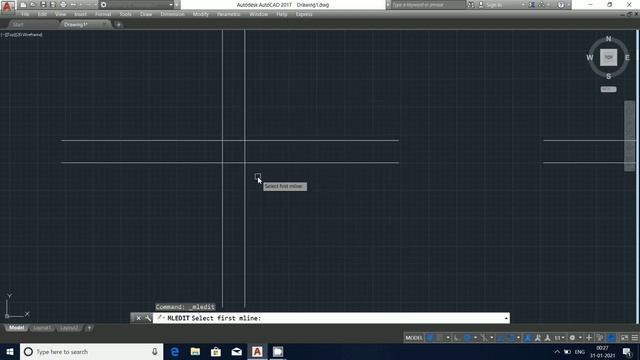This screenshot has height=360, width=640.
Task: Close the command line with the X button
Action: pyautogui.click(x=138, y=318)
